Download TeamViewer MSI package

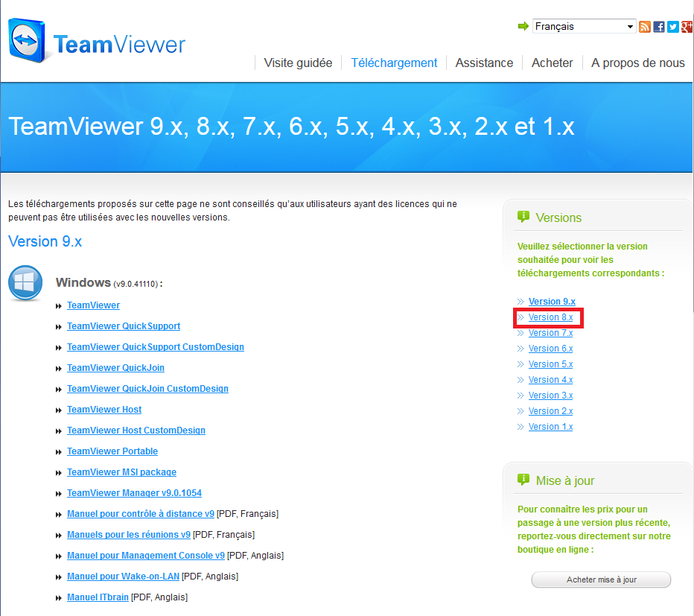[x=121, y=471]
